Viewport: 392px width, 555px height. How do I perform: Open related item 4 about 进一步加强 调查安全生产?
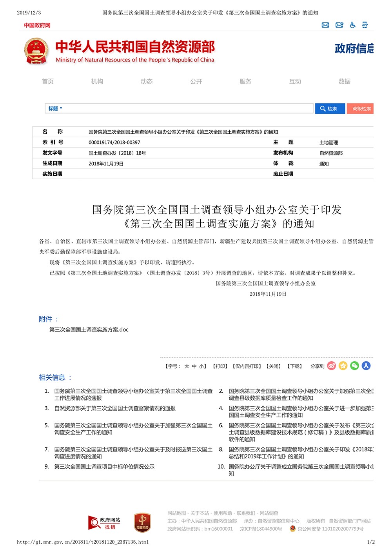(301, 412)
